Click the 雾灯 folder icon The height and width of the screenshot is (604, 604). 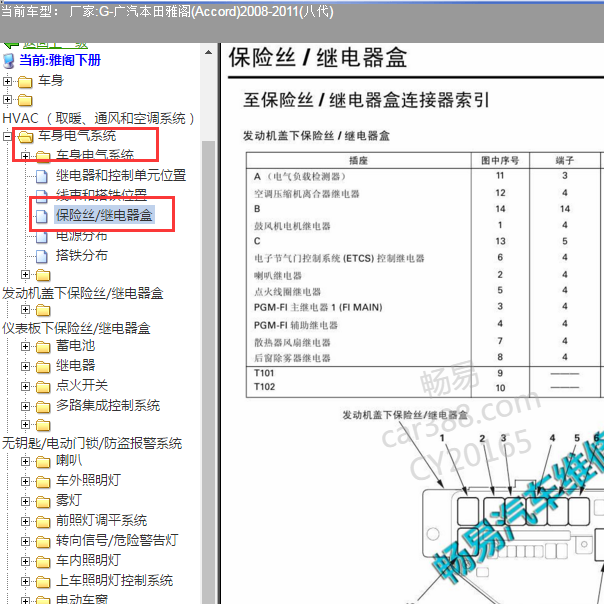click(43, 502)
